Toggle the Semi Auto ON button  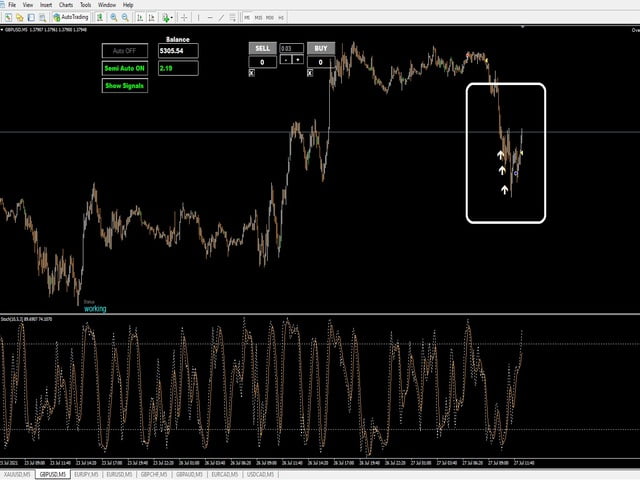[x=125, y=69]
